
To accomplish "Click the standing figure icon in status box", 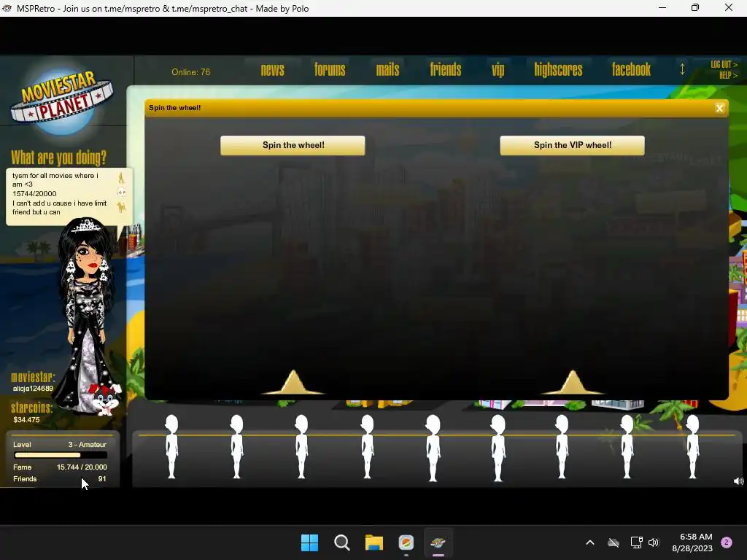I will click(121, 178).
